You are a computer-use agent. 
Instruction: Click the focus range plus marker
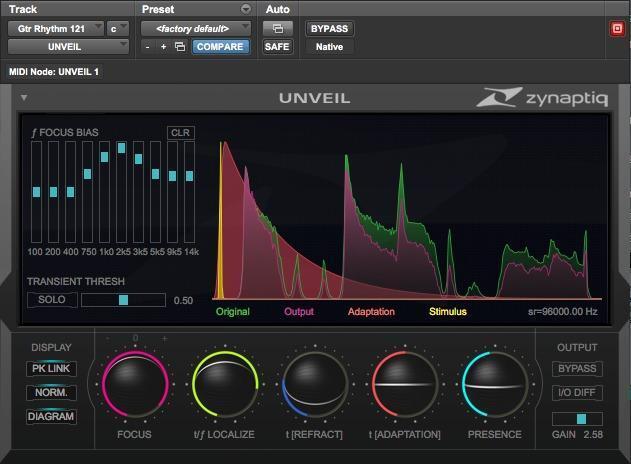[x=164, y=339]
